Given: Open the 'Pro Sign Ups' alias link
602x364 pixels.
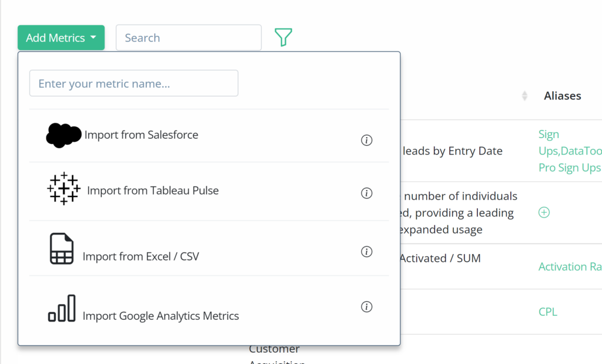Looking at the screenshot, I should click(570, 168).
